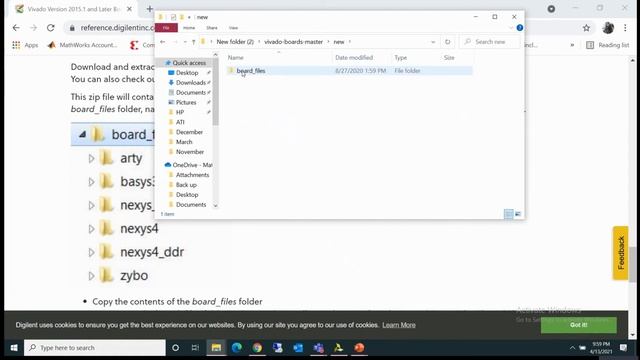
Task: Expand nexys4 folder in webpage
Action: pyautogui.click(x=91, y=229)
